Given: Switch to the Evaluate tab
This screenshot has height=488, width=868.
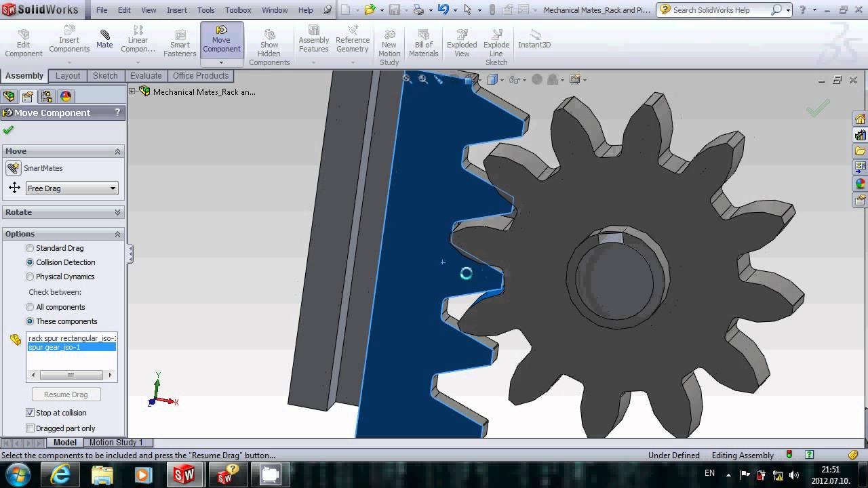Looking at the screenshot, I should pyautogui.click(x=146, y=76).
